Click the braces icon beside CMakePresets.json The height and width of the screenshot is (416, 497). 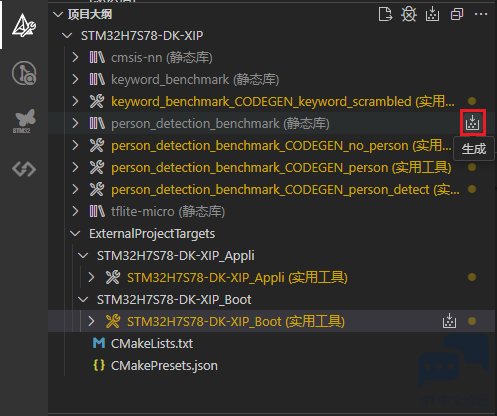99,365
